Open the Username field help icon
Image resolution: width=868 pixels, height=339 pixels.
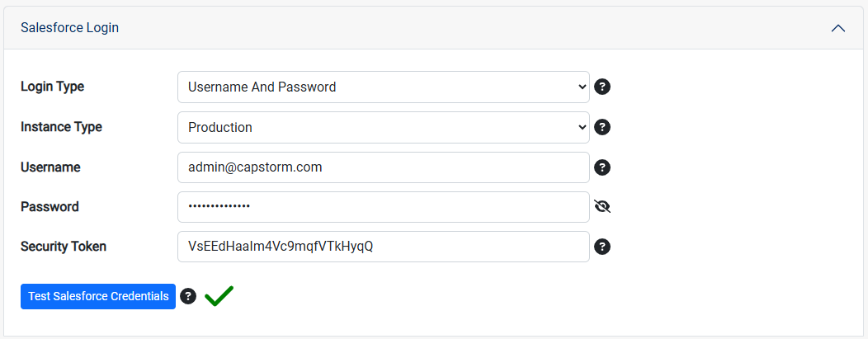tap(602, 167)
